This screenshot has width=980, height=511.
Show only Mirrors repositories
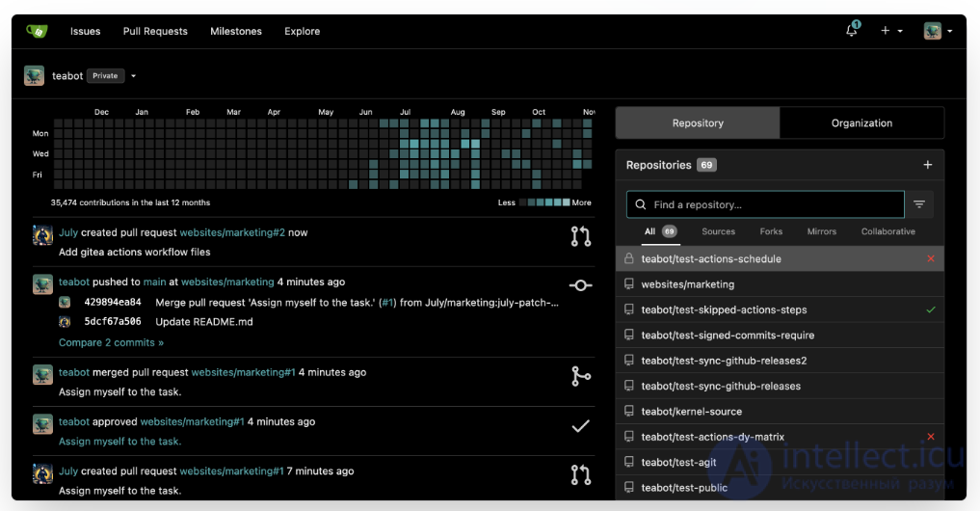821,231
